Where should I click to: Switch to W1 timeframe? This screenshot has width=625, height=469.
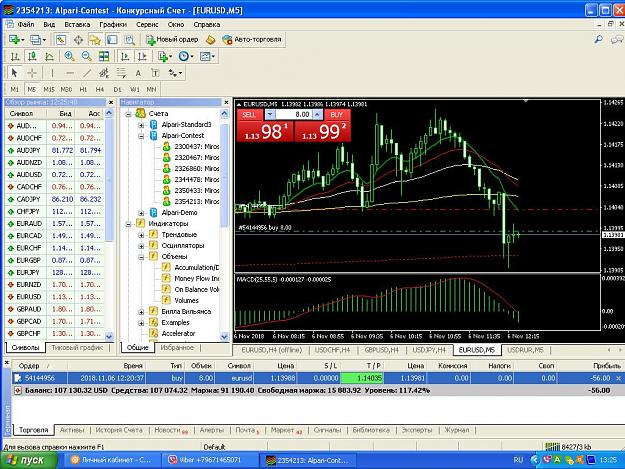[135, 89]
